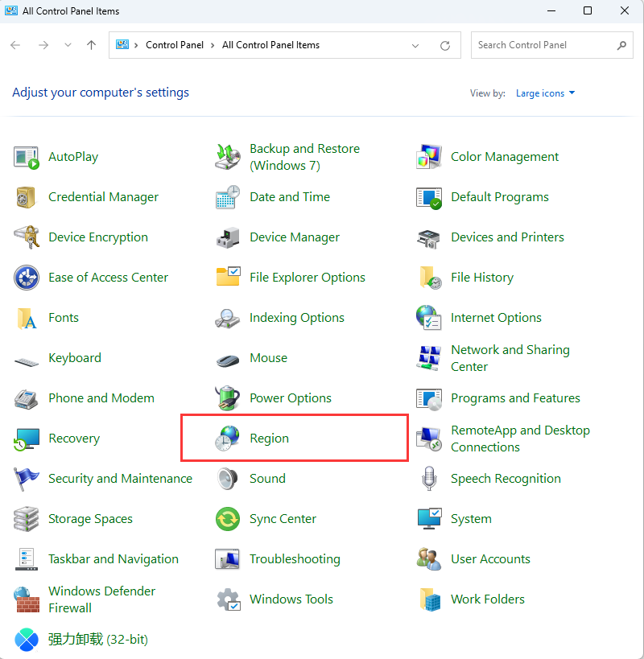Open the recent locations dropdown arrow

coord(68,45)
